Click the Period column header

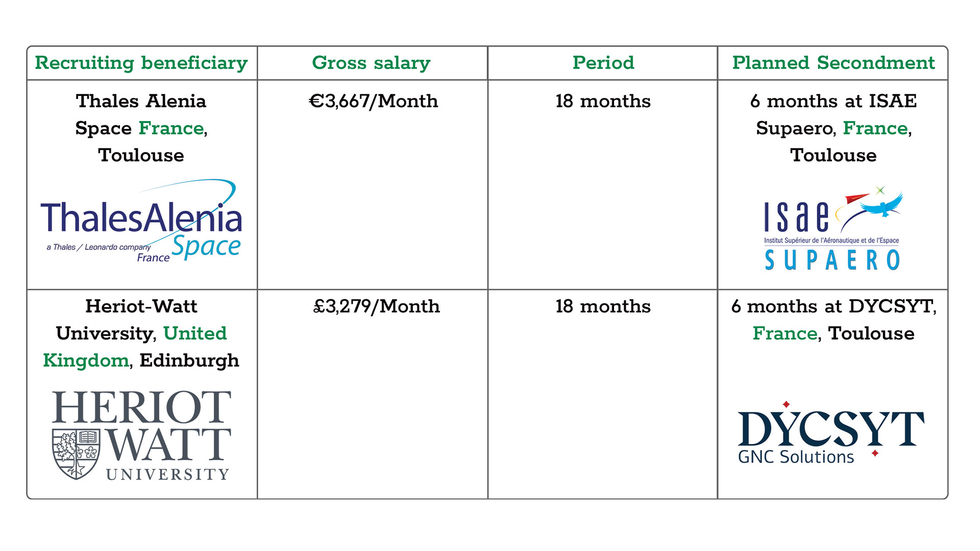603,63
